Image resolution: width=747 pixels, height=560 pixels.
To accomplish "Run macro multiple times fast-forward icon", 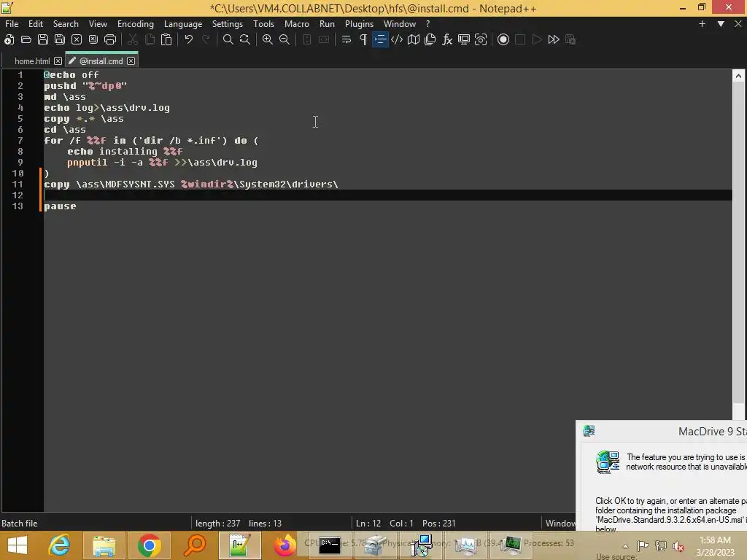I will point(554,39).
